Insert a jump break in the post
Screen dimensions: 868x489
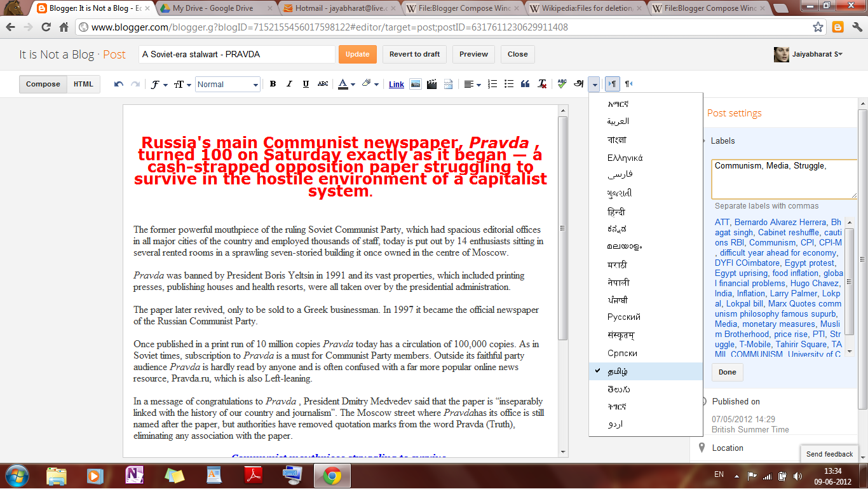click(x=449, y=84)
